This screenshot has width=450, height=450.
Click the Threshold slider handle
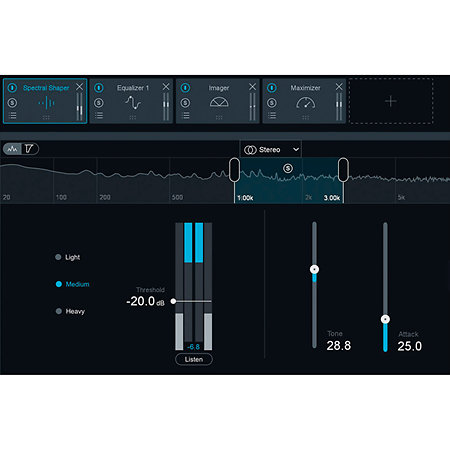point(173,301)
